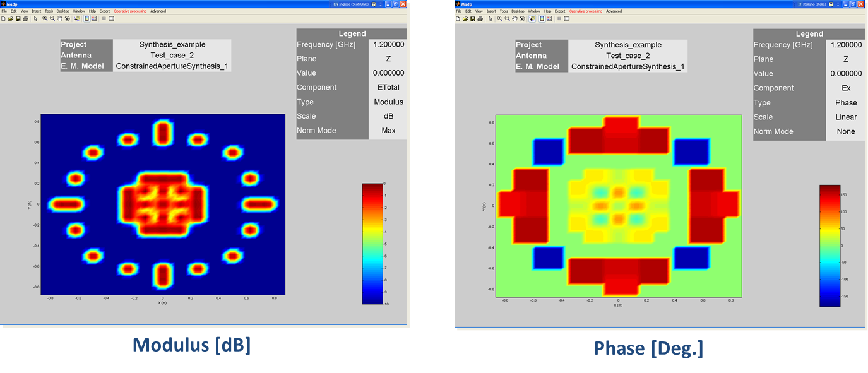Open Advanced menu in right Phase window
Screen dimensions: 868x373
(x=614, y=11)
